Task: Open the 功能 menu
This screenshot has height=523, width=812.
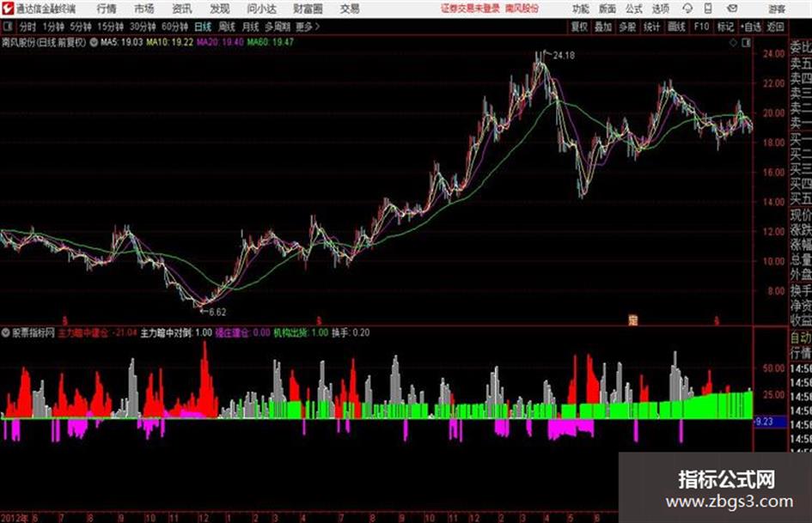Action: click(x=581, y=9)
